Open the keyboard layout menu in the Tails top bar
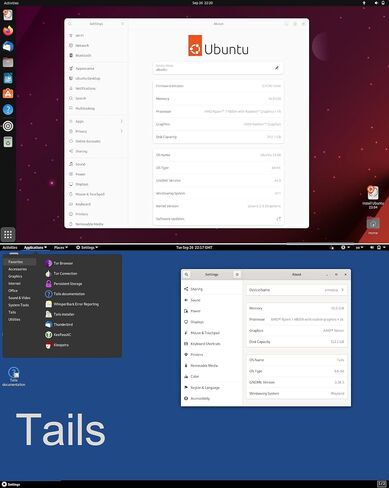 click(x=359, y=247)
